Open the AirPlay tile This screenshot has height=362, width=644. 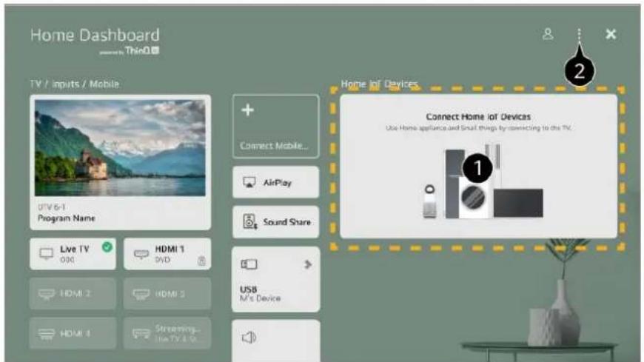tap(275, 182)
